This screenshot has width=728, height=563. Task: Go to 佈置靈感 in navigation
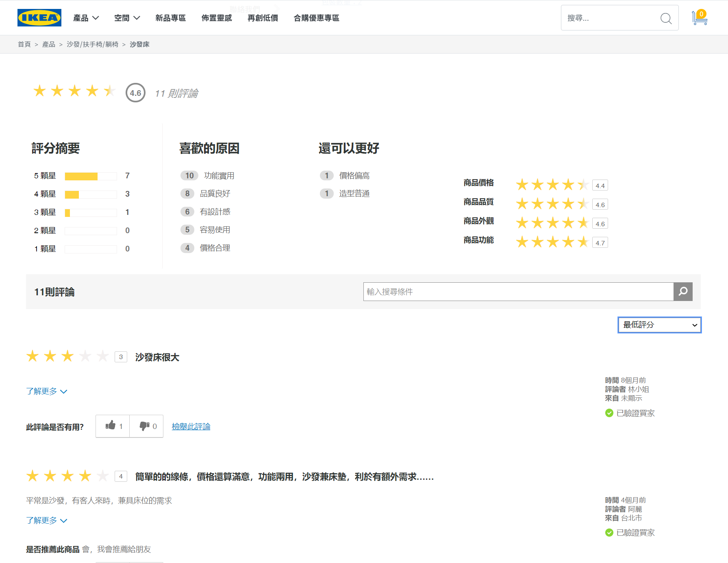coord(217,18)
